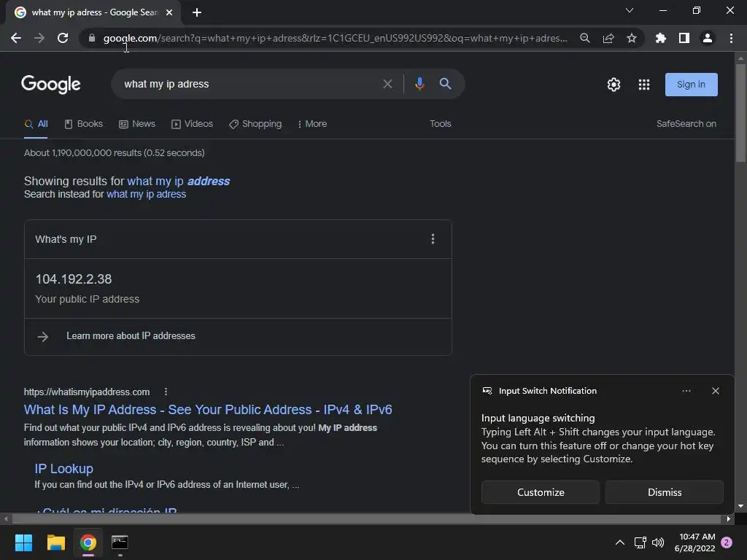This screenshot has height=560, width=747.
Task: Show hidden system tray icons
Action: (620, 542)
